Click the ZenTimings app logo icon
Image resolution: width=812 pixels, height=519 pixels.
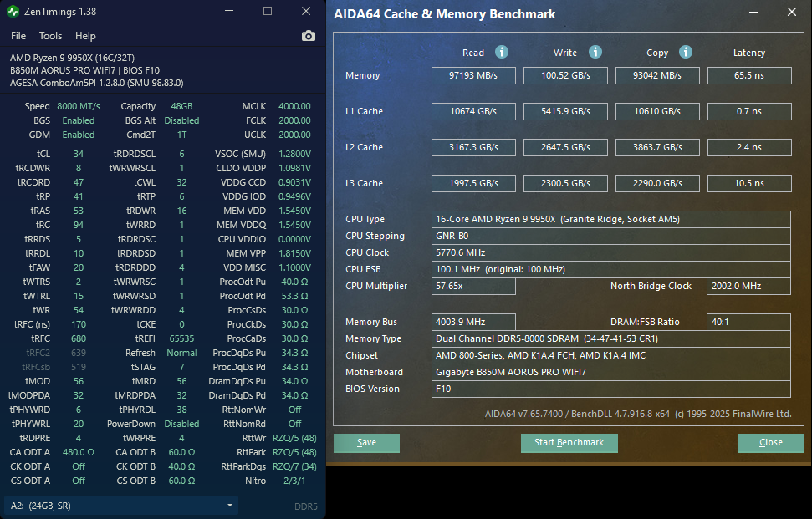point(13,12)
